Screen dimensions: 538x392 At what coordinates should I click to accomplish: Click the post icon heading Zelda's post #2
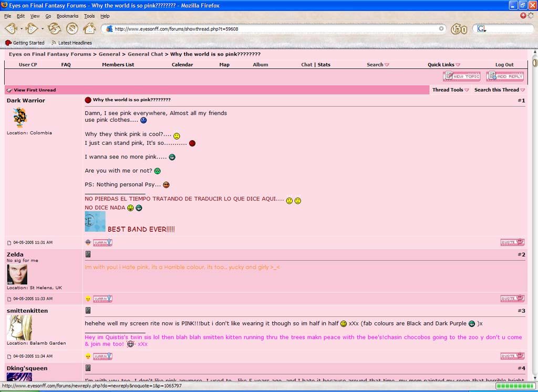[88, 255]
